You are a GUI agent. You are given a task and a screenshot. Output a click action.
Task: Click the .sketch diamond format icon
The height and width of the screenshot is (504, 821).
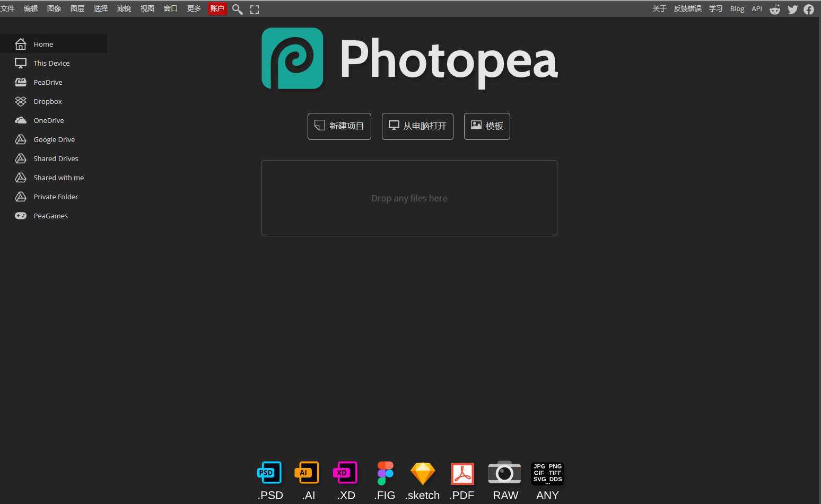[x=422, y=472]
